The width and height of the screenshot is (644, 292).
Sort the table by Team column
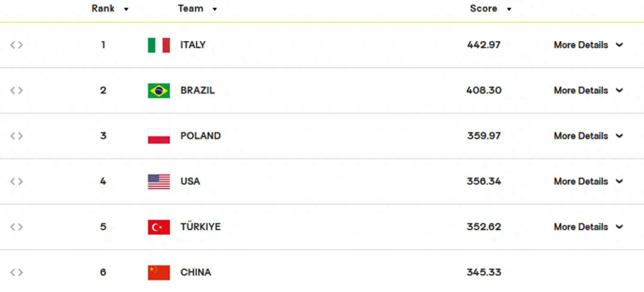198,9
